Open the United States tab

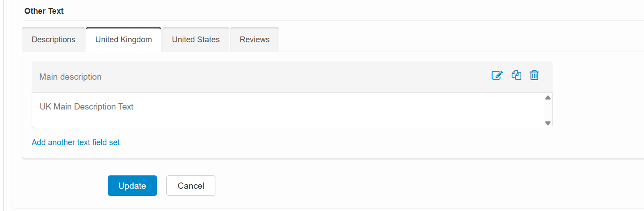pyautogui.click(x=196, y=40)
